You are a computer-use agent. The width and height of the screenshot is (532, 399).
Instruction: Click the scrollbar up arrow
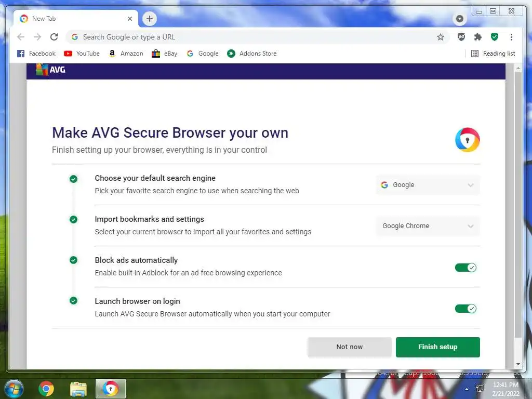click(x=518, y=68)
